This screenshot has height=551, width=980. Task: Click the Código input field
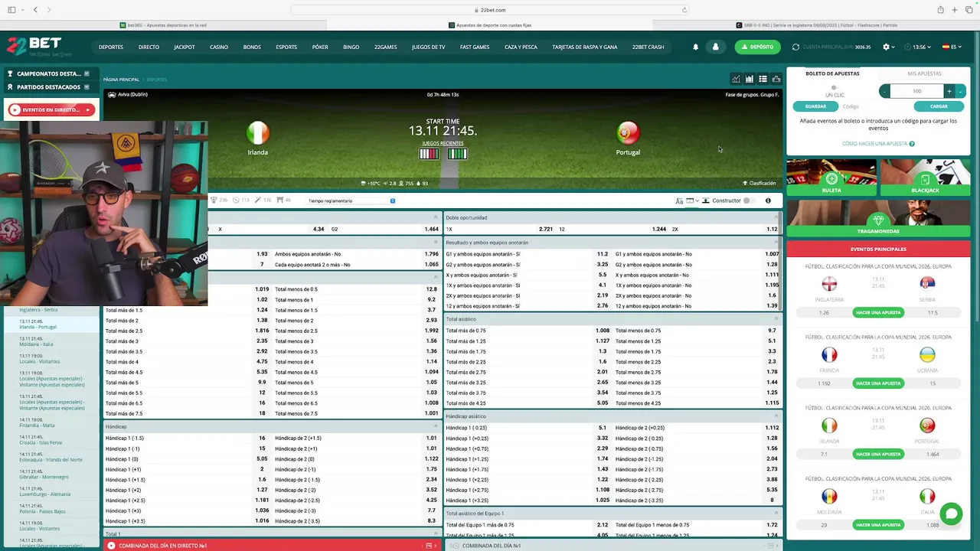tap(875, 106)
